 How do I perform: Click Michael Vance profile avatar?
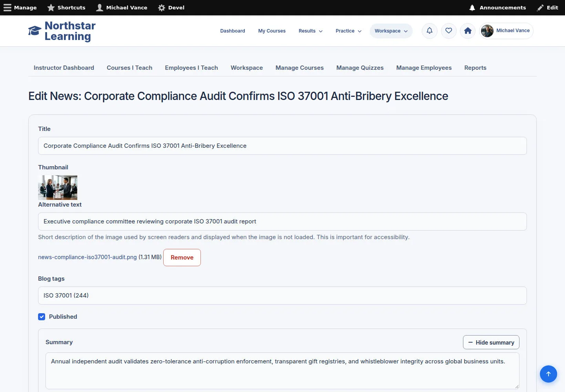point(487,31)
